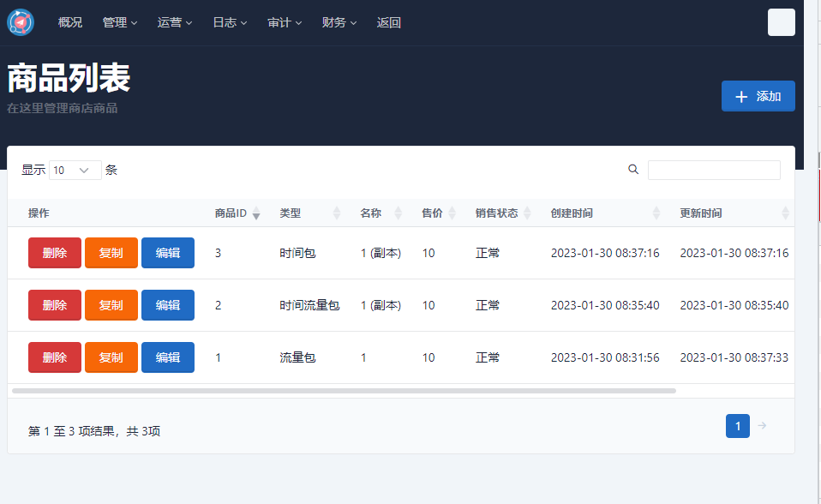Focus the table search input field
The height and width of the screenshot is (504, 821).
[714, 171]
